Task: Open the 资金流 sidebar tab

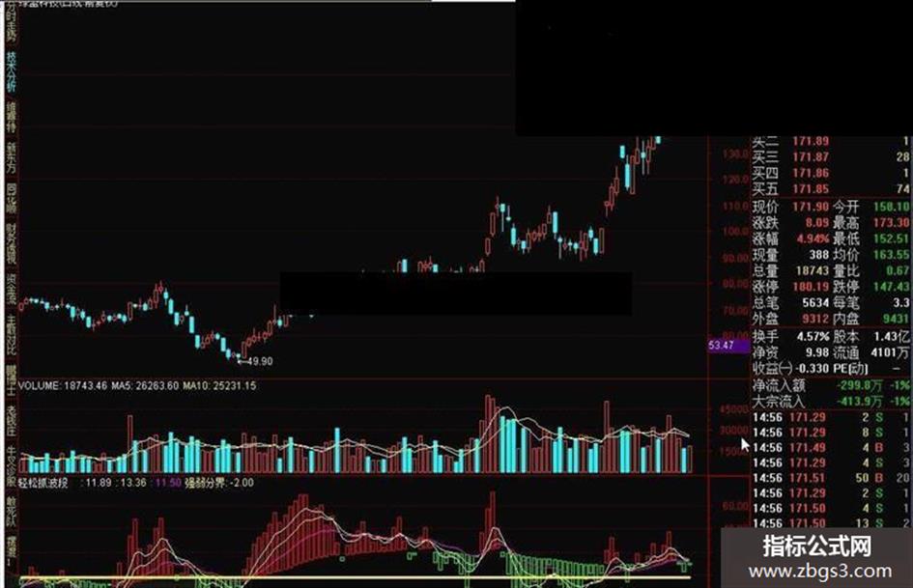Action: (x=11, y=290)
